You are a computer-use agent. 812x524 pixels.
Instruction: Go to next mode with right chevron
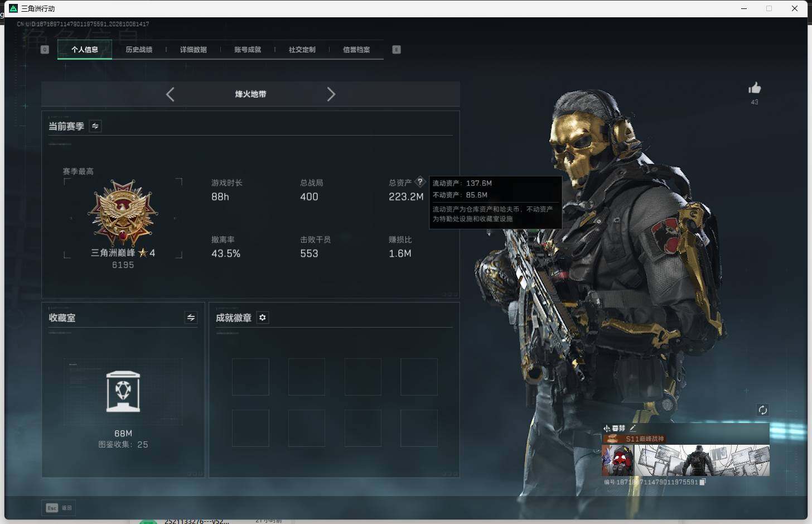[331, 94]
